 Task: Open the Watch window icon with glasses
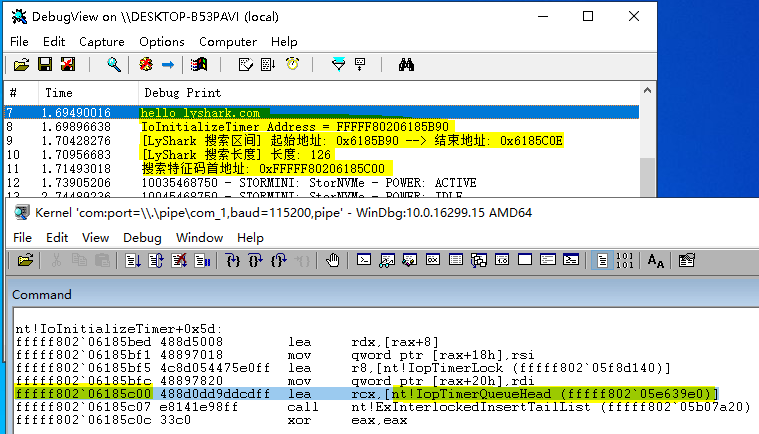(x=386, y=260)
